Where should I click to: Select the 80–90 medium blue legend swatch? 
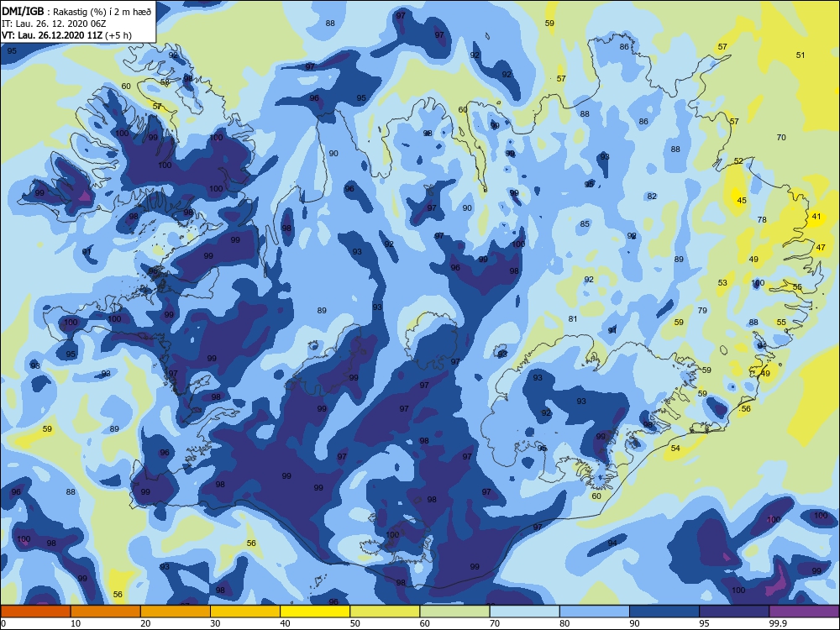point(595,612)
